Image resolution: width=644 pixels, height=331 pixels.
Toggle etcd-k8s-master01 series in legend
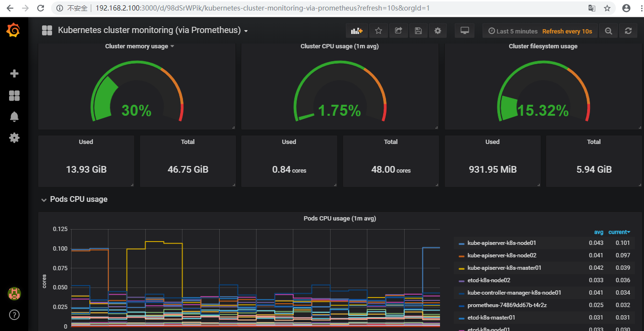point(491,318)
